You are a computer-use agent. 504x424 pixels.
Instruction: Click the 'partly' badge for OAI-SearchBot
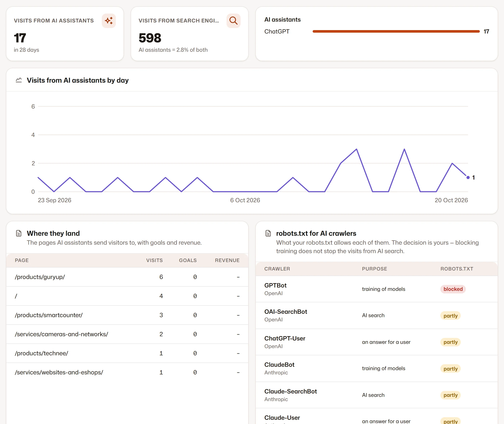pos(450,316)
